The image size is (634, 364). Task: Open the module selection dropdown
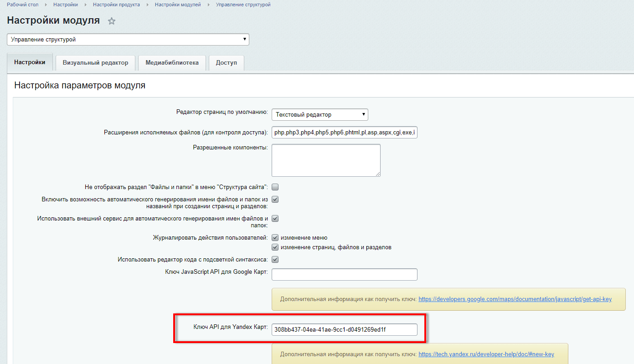click(128, 40)
